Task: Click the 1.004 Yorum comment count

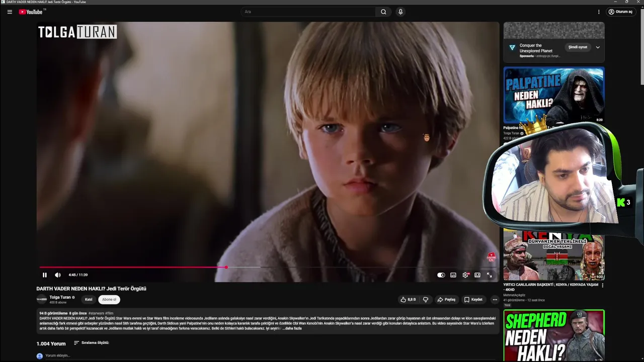Action: pyautogui.click(x=51, y=344)
